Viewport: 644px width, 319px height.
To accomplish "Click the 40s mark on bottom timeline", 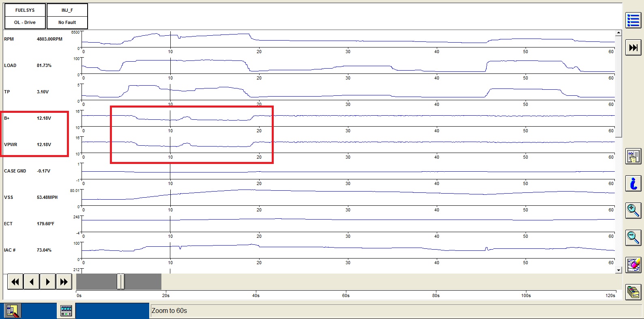I will (256, 295).
